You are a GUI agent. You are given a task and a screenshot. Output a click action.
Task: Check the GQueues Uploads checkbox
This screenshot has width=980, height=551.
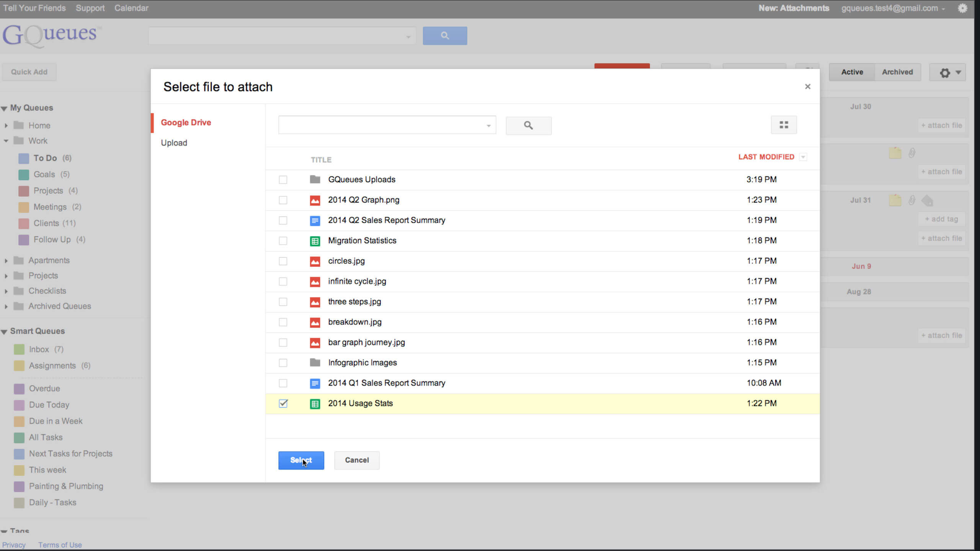pos(283,179)
